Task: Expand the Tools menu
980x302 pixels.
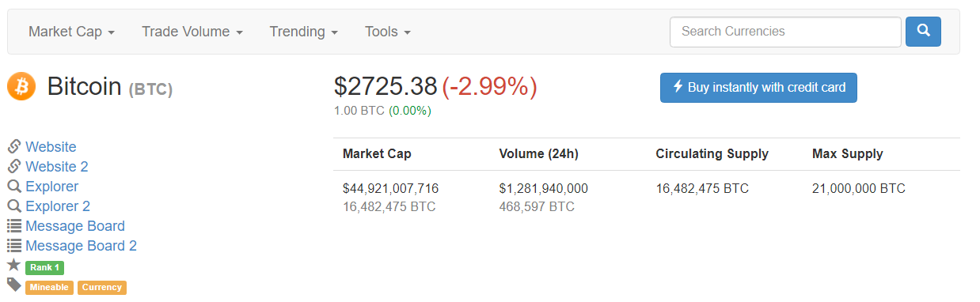Action: pyautogui.click(x=388, y=32)
